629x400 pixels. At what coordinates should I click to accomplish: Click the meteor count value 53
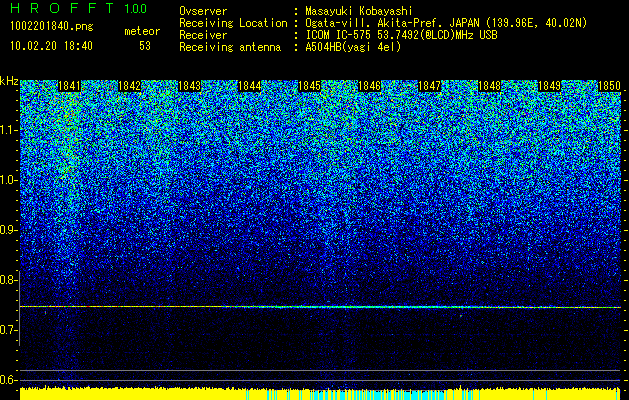145,46
